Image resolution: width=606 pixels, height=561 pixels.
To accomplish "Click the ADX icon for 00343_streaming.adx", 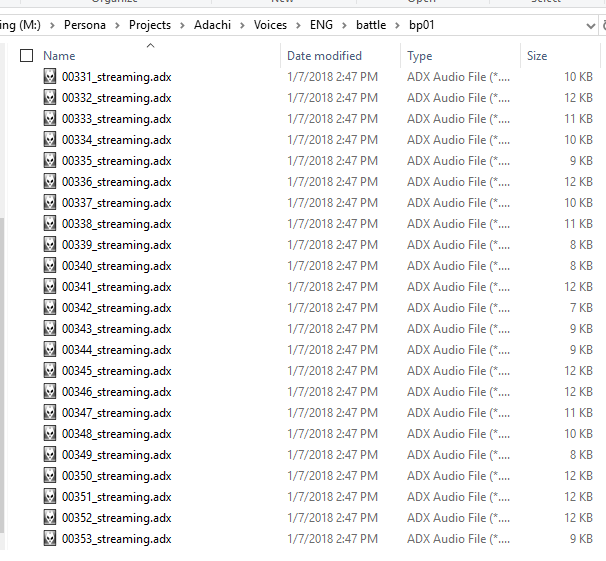I will [50, 329].
